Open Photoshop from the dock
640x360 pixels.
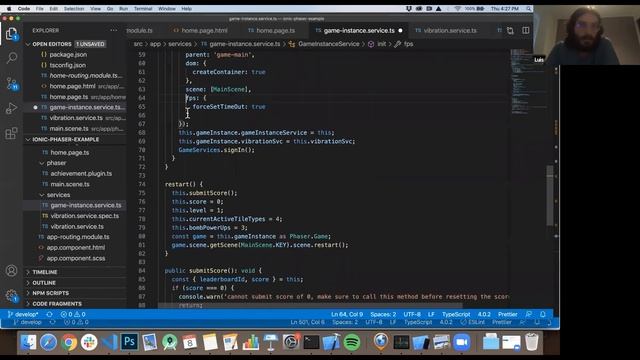click(129, 342)
